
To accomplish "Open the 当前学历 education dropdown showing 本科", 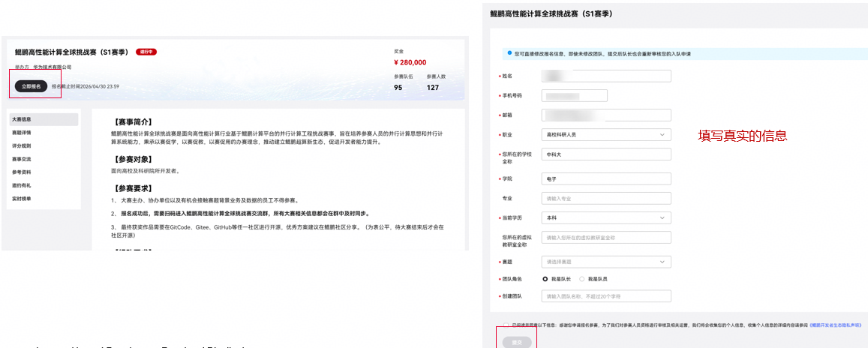I will pos(606,218).
